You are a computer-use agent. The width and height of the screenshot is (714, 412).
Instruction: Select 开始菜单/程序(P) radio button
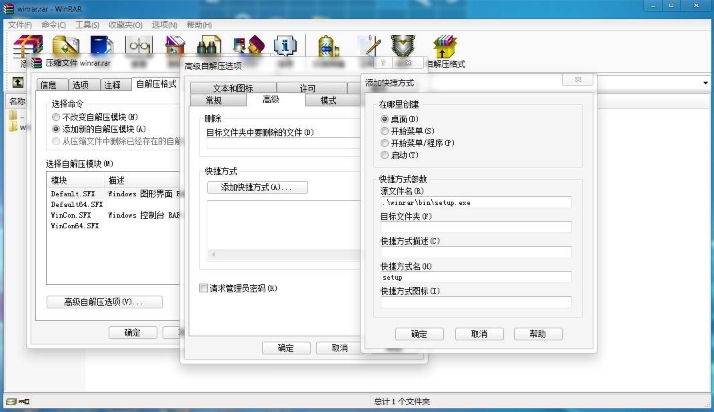(384, 143)
